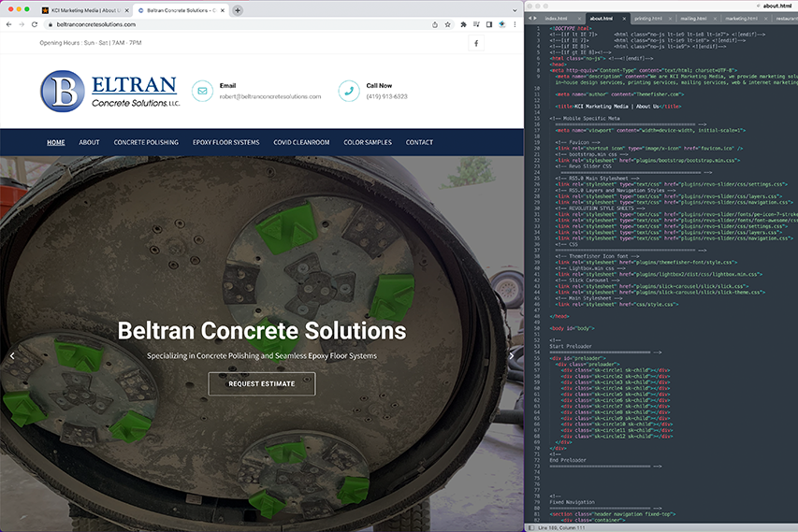
Task: Open the Concrete Polishing nav item
Action: [x=146, y=142]
